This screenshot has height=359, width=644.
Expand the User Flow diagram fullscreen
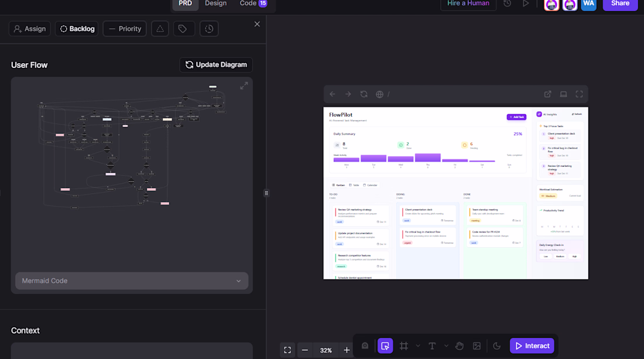point(244,86)
